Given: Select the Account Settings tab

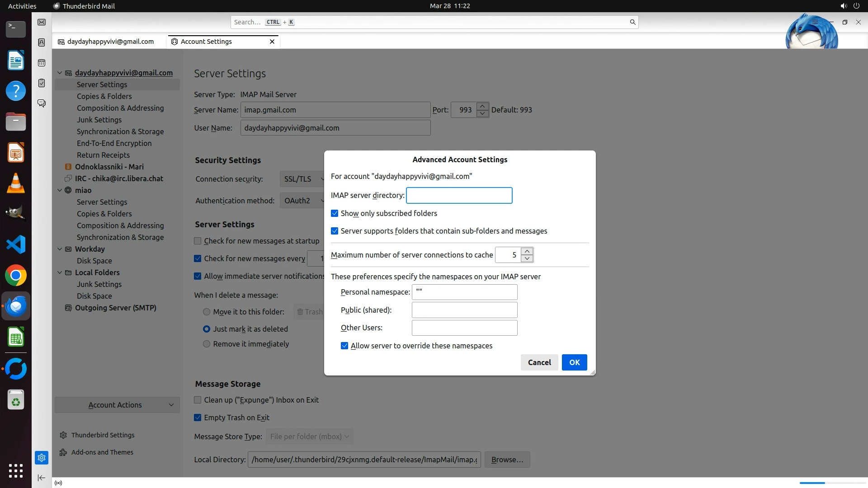Looking at the screenshot, I should point(206,42).
